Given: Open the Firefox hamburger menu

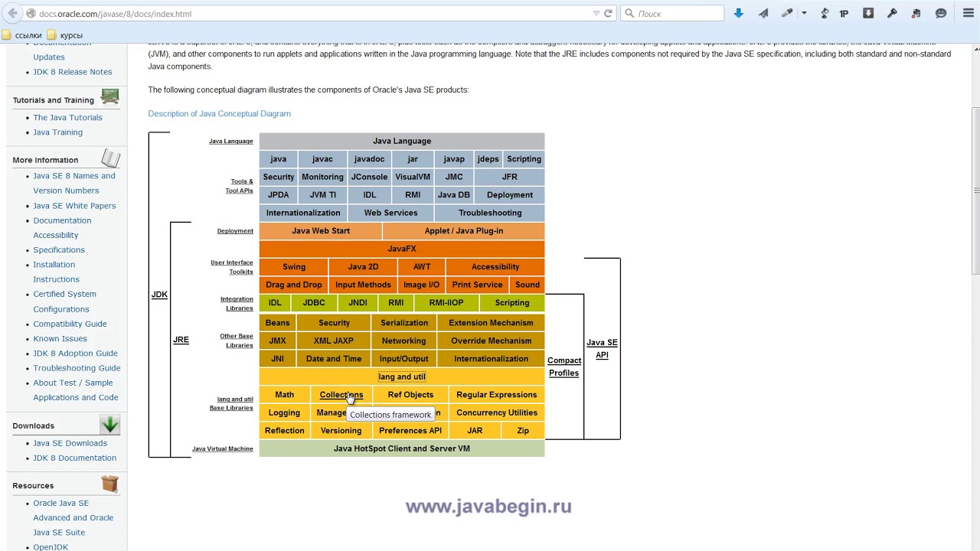Looking at the screenshot, I should pyautogui.click(x=969, y=13).
